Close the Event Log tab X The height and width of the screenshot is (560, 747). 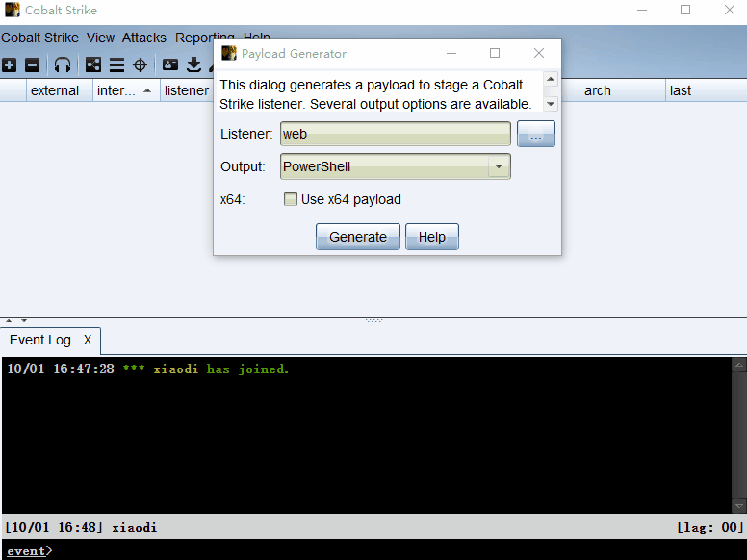pos(88,340)
